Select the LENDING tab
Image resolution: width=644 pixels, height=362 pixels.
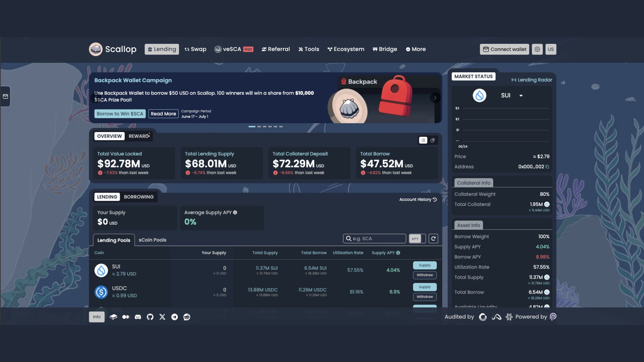[x=107, y=197]
